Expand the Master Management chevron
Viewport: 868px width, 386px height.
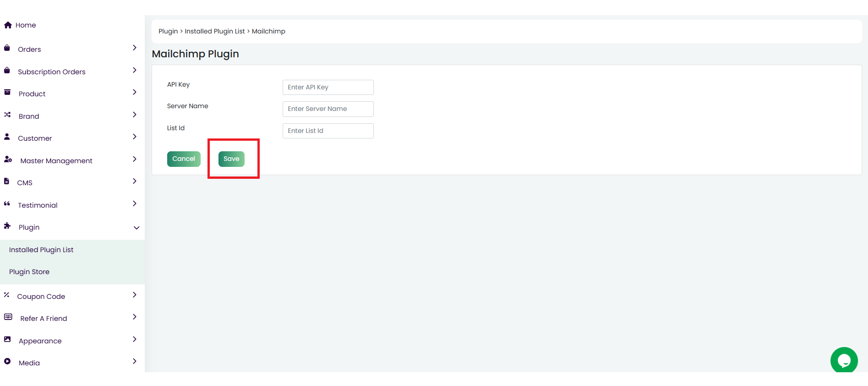[134, 160]
